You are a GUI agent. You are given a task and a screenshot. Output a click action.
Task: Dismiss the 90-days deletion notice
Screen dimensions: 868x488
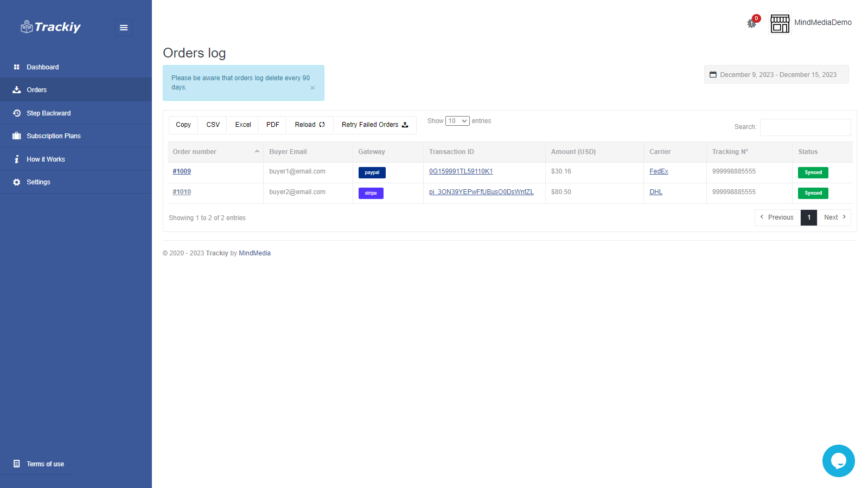pos(312,88)
